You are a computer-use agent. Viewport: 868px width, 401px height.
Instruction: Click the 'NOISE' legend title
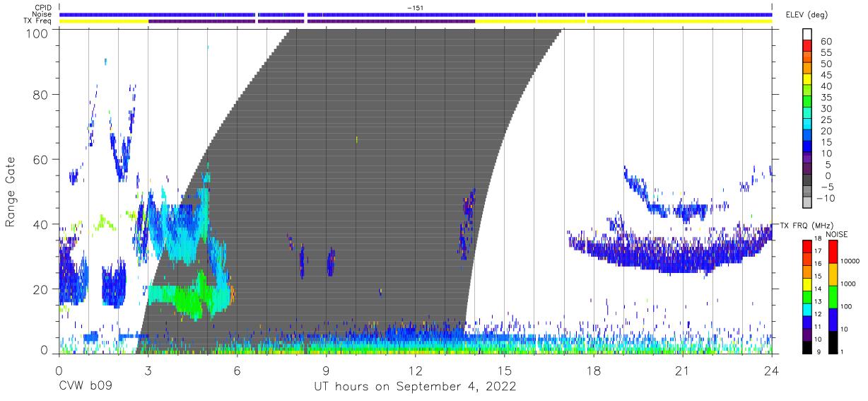(x=838, y=234)
